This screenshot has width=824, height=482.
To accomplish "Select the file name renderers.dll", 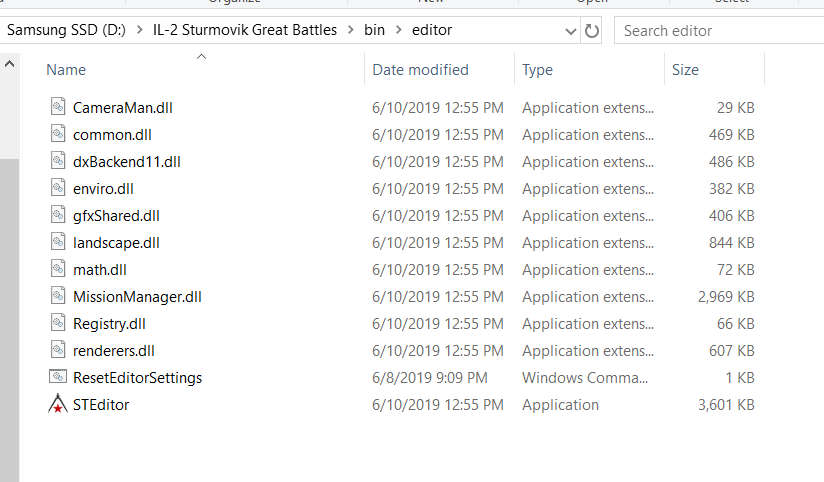I will point(114,351).
